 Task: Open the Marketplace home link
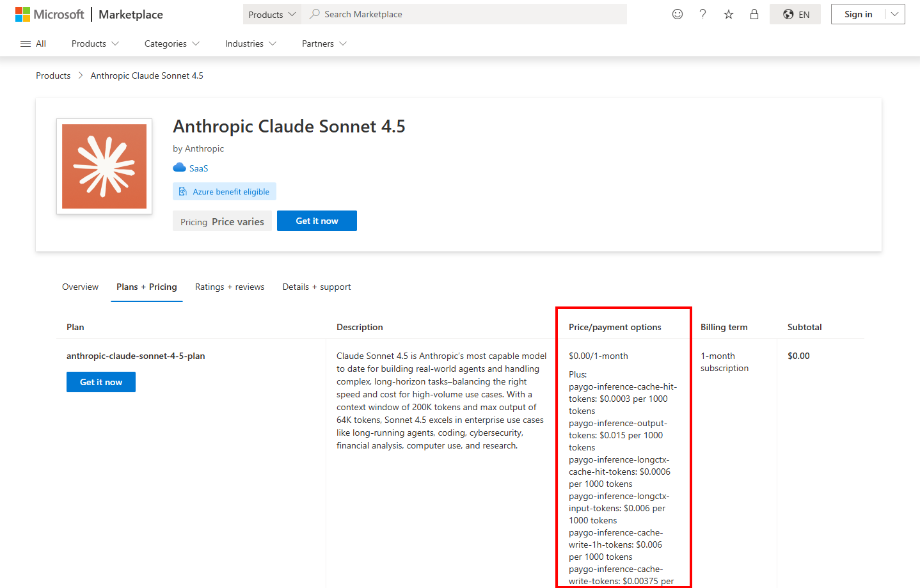(131, 14)
